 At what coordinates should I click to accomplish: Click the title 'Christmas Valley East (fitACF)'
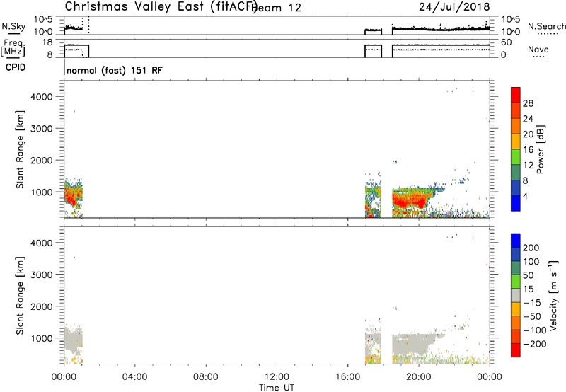[161, 6]
